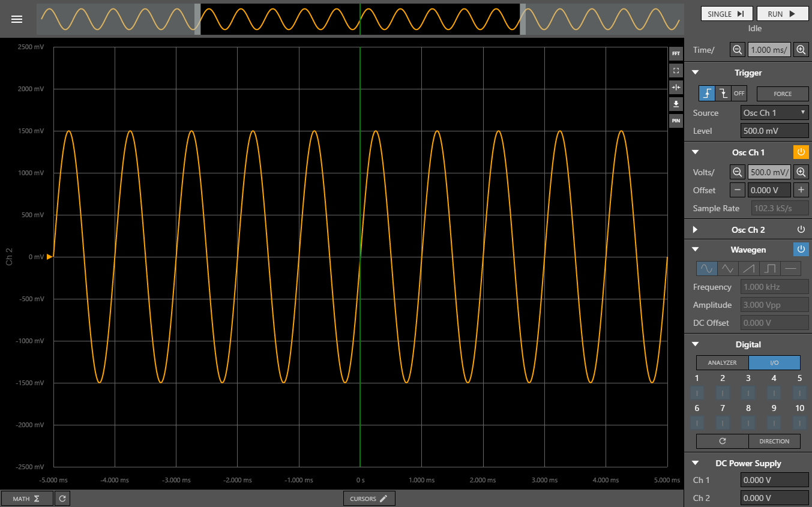Open the trigger Source dropdown

(x=774, y=112)
